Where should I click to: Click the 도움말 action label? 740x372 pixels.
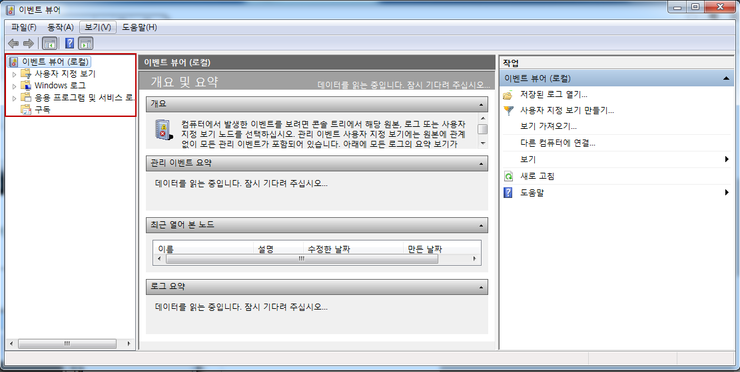532,193
